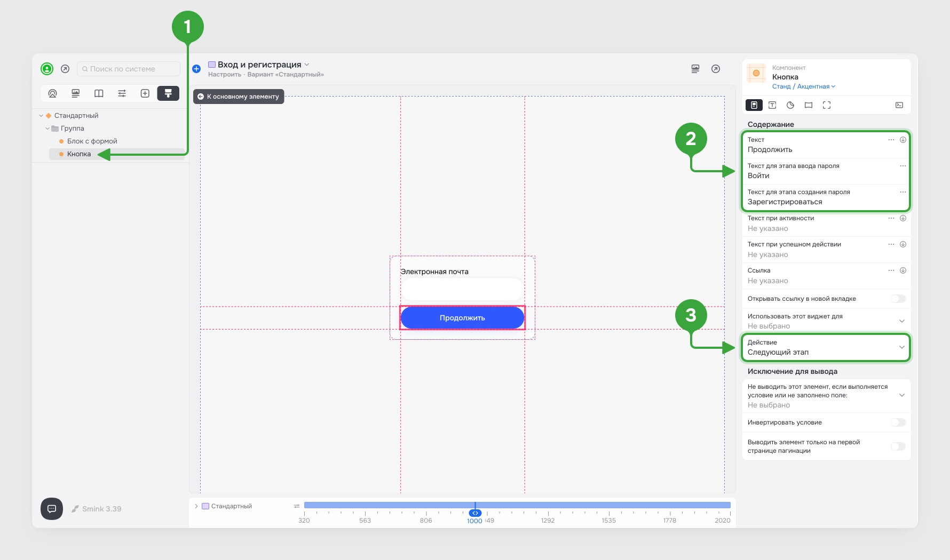Click the Станд / Акцентная style link
Image resolution: width=950 pixels, height=560 pixels.
[x=804, y=86]
